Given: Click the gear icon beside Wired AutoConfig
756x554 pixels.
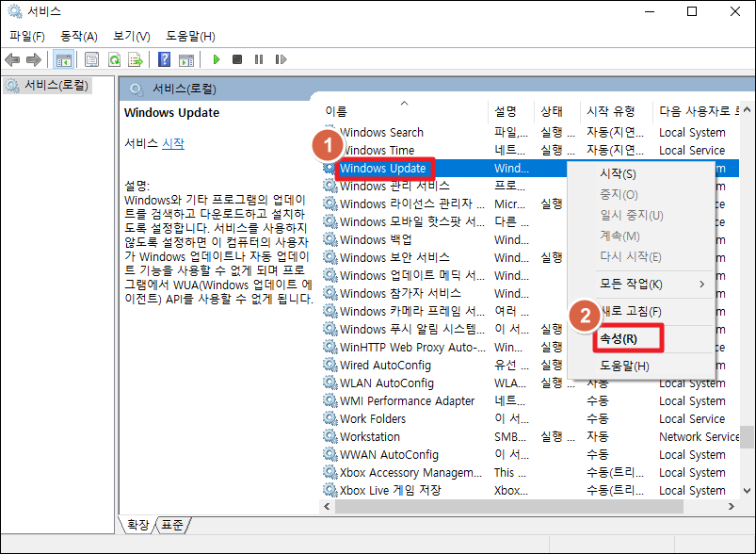Looking at the screenshot, I should 330,365.
